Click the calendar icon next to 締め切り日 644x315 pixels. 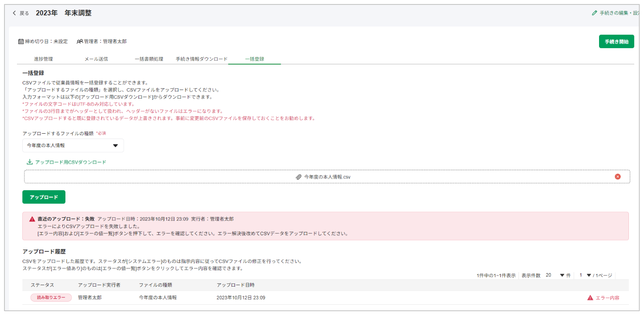[x=21, y=41]
